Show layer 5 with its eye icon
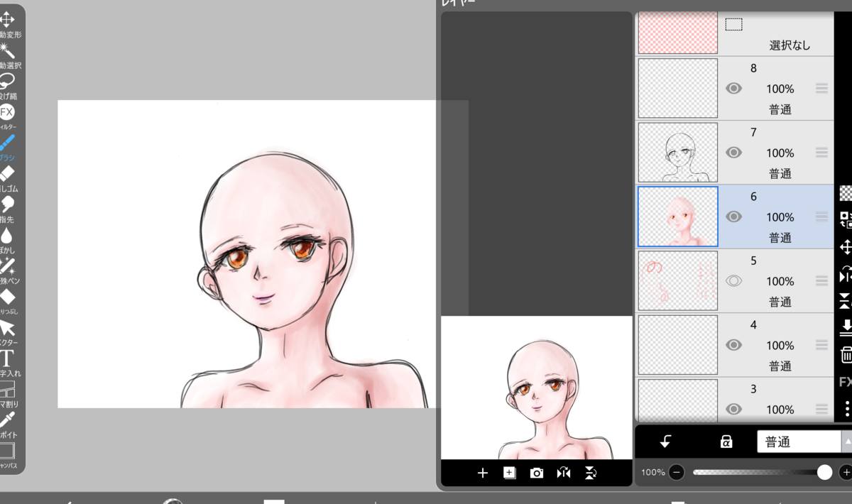 click(734, 281)
